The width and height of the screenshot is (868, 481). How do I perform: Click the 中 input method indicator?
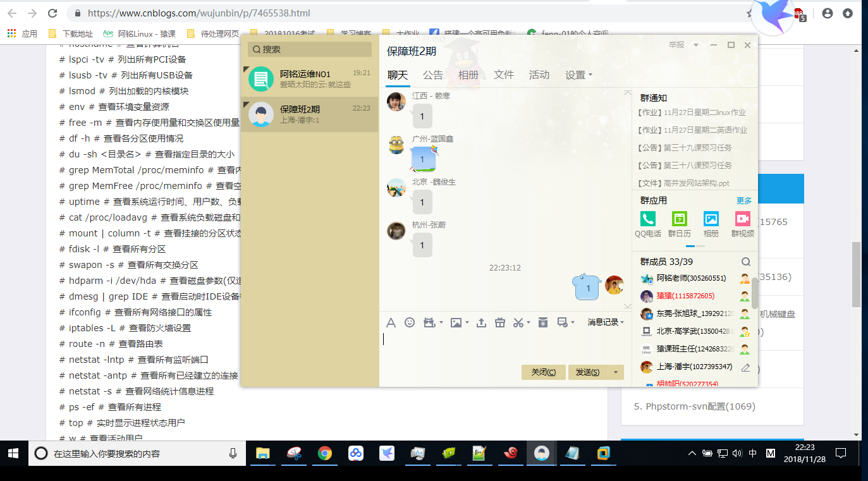click(753, 453)
